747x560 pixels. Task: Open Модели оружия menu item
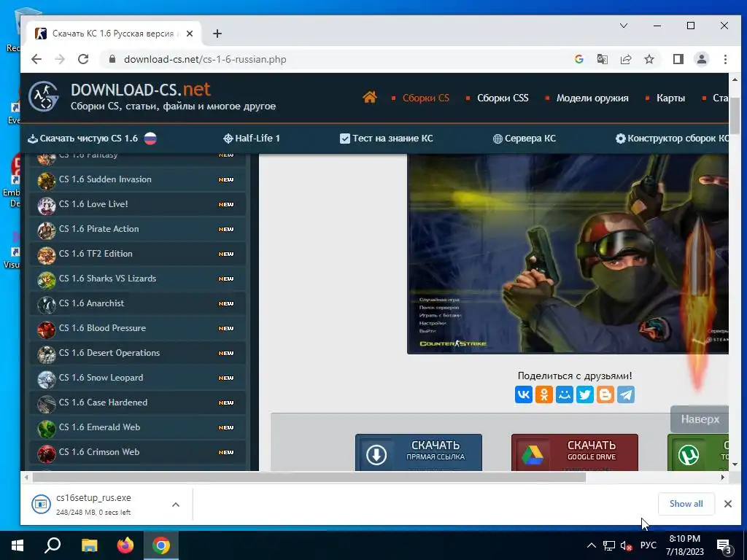coord(592,98)
